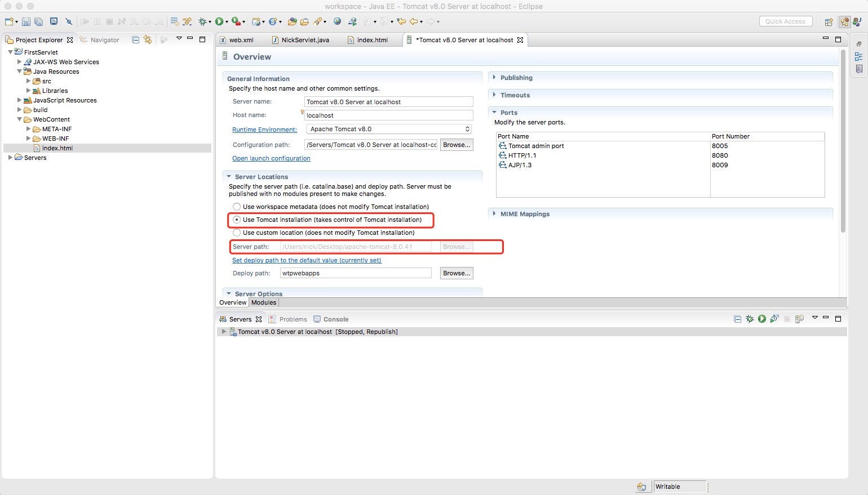The width and height of the screenshot is (868, 495).
Task: Switch to the Problems view tab
Action: point(288,319)
